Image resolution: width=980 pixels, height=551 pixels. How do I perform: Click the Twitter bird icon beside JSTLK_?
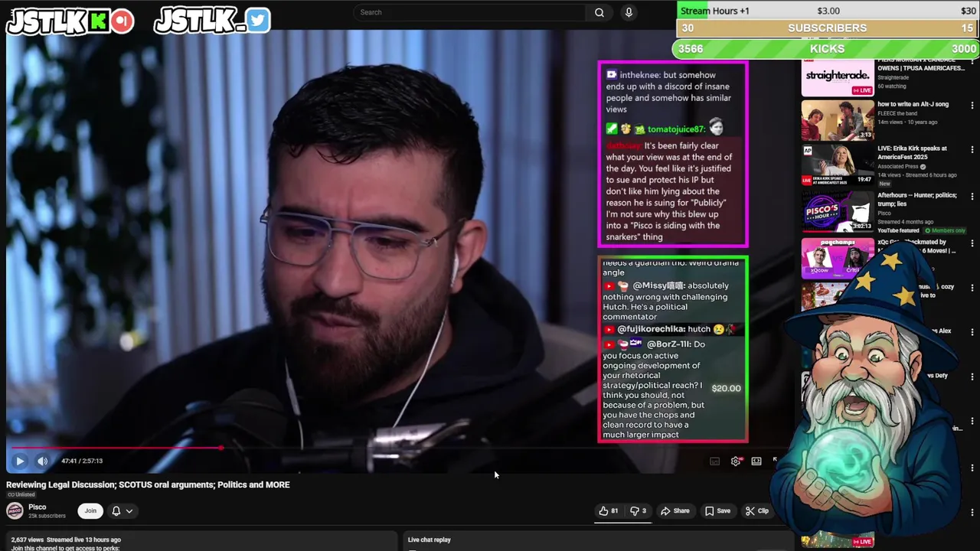pyautogui.click(x=259, y=21)
